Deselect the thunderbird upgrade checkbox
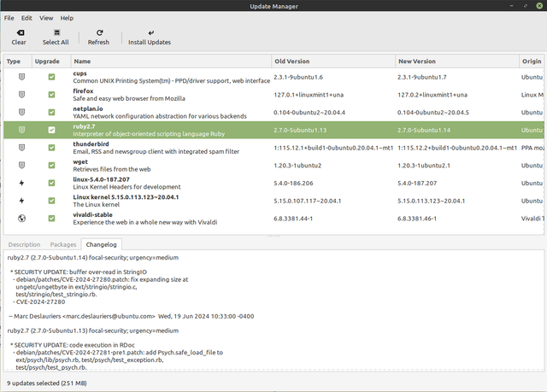This screenshot has height=392, width=547. [51, 148]
